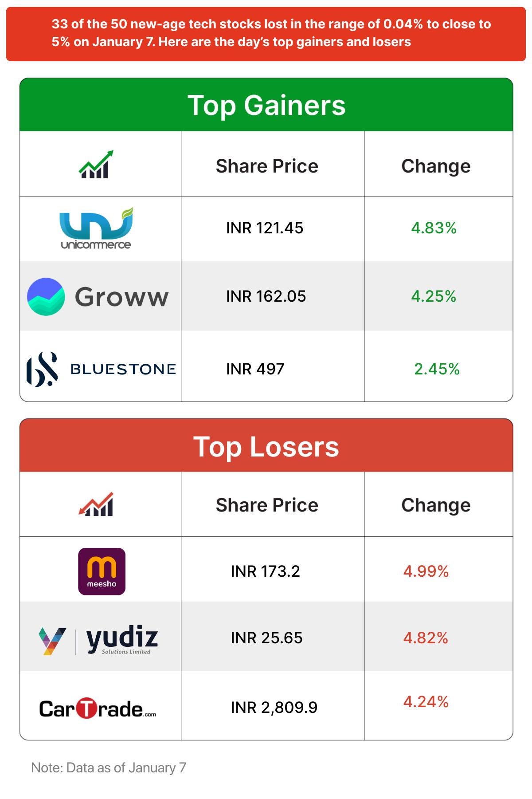
Task: Click the CarTrade.com logo
Action: point(98,708)
